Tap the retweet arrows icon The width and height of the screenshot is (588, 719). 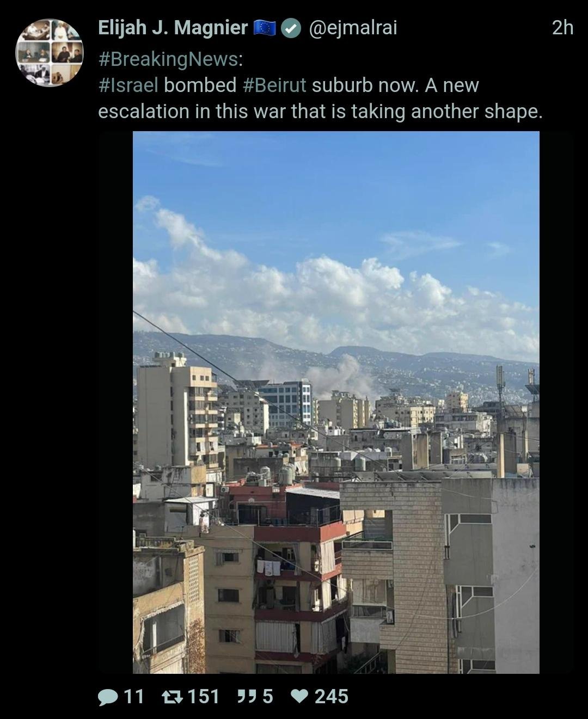172,696
